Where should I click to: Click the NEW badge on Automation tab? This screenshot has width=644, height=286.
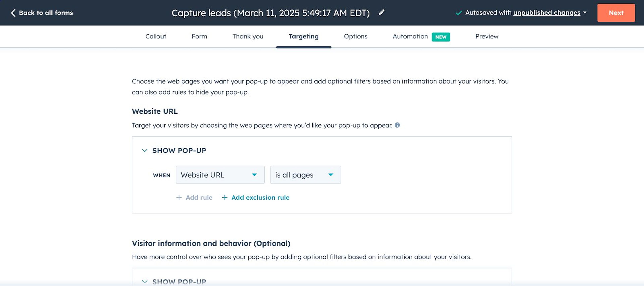pyautogui.click(x=441, y=37)
